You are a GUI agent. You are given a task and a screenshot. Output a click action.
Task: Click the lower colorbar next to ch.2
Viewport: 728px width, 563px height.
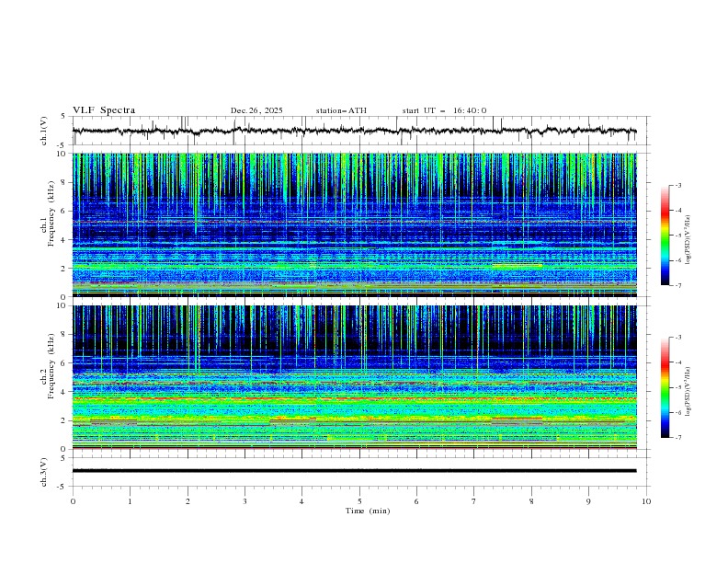665,387
